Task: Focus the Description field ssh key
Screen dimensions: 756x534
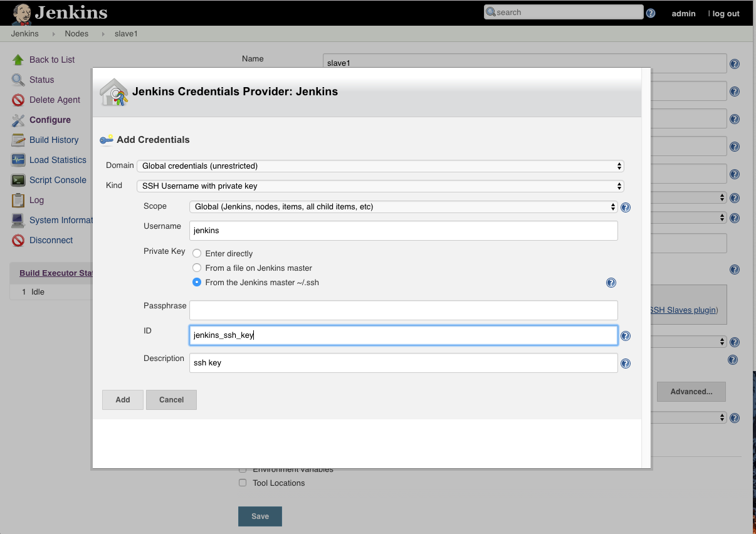Action: coord(404,363)
